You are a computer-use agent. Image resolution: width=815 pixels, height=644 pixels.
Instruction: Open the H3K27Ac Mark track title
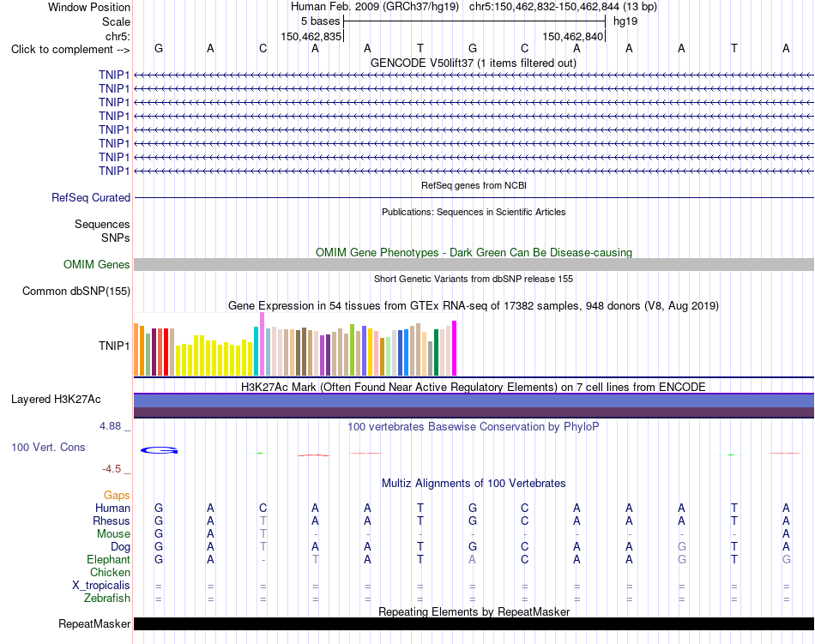point(474,387)
